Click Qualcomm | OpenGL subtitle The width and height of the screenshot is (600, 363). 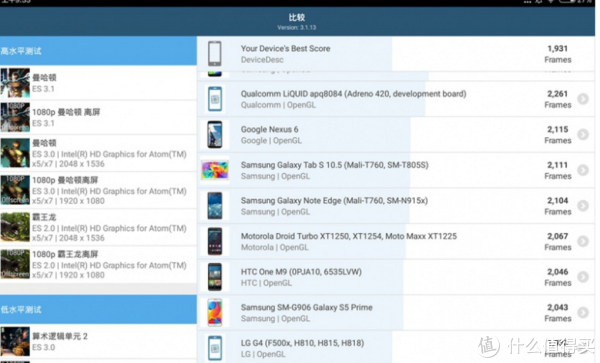pos(278,105)
